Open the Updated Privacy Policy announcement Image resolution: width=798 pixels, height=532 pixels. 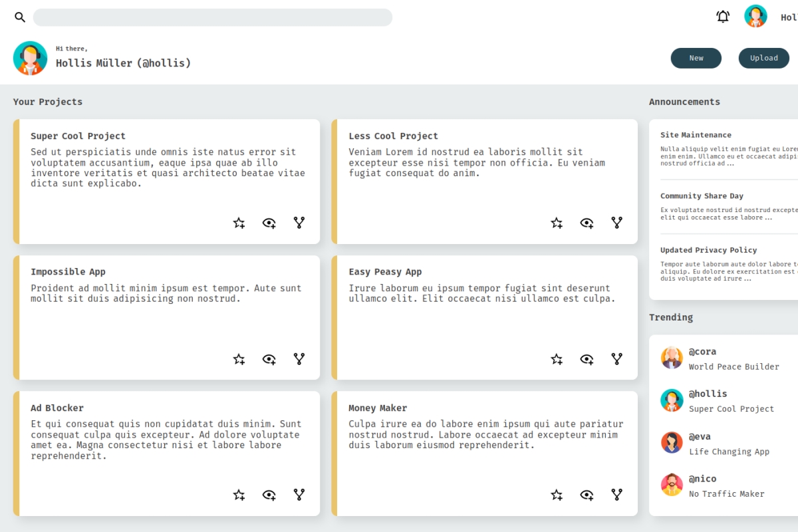coord(708,250)
